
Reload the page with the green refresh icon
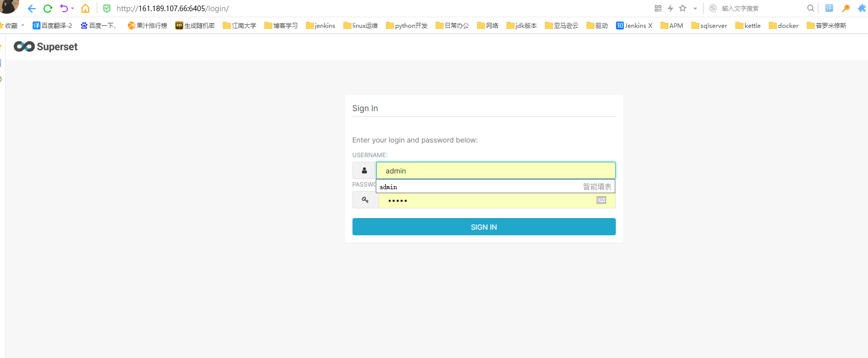(x=48, y=9)
